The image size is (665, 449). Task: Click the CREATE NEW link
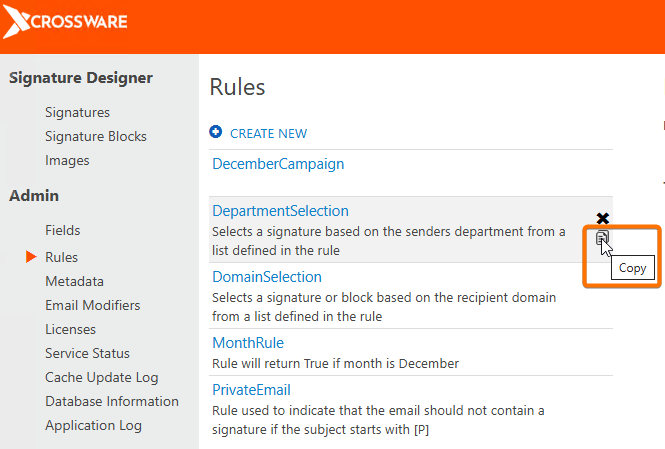click(x=268, y=133)
